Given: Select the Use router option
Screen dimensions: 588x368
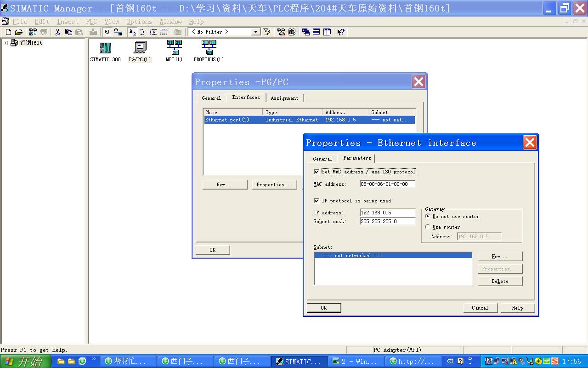Looking at the screenshot, I should pos(428,227).
